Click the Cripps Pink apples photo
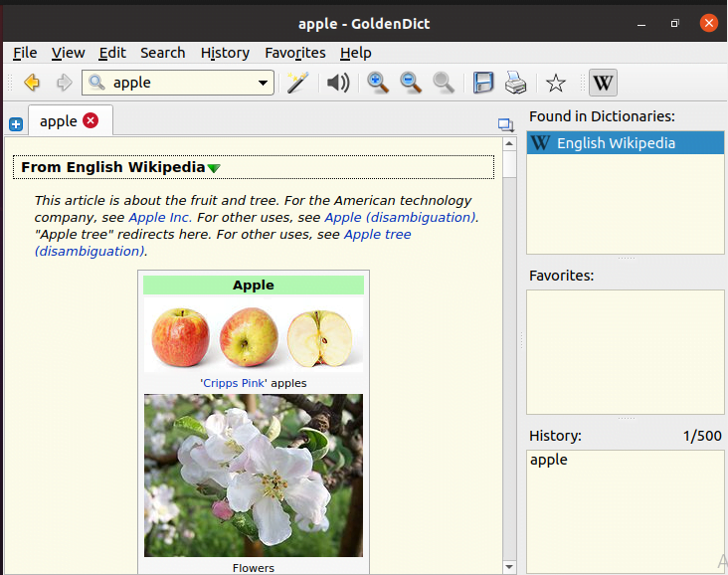 click(254, 335)
